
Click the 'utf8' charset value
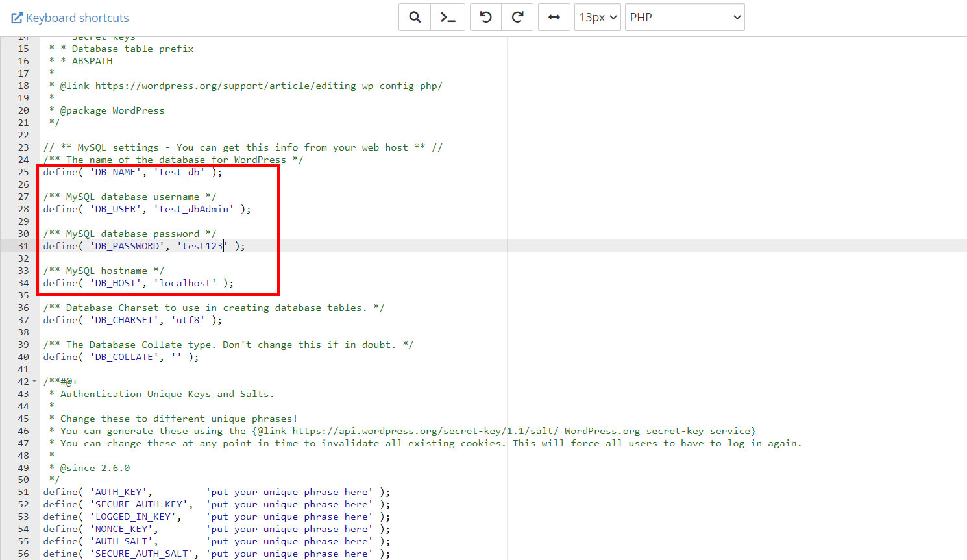pyautogui.click(x=188, y=320)
